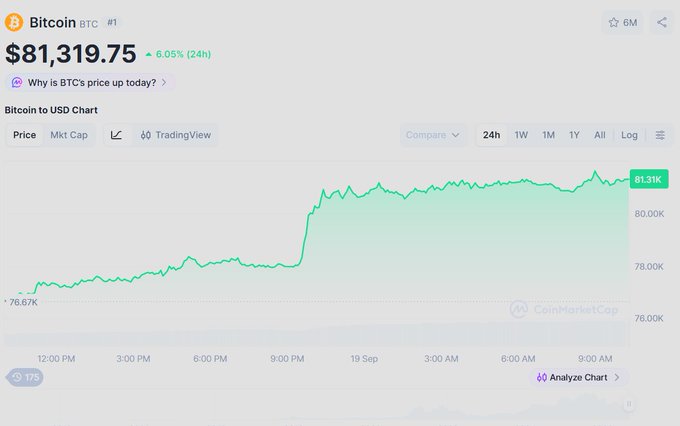Toggle the Log scale option
Image resolution: width=680 pixels, height=426 pixels.
point(629,135)
